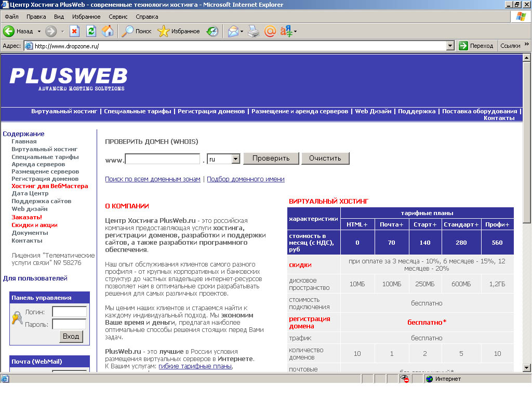Open the Справка menu
This screenshot has width=532, height=399.
click(147, 17)
